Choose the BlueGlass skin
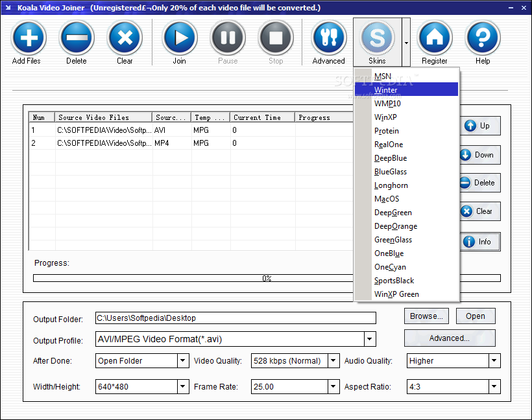The height and width of the screenshot is (420, 532). tap(406, 172)
